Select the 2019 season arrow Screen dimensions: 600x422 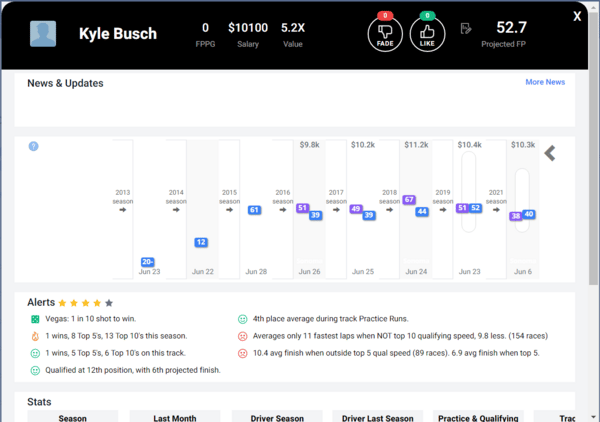click(443, 210)
